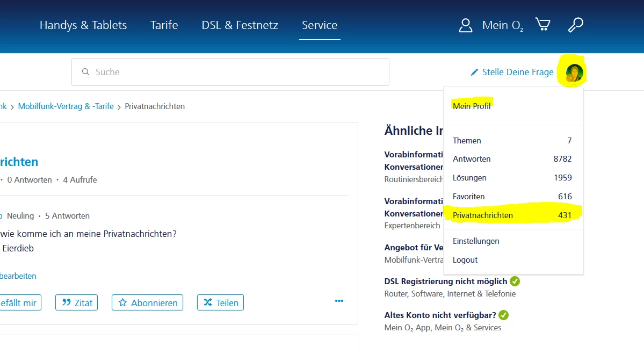Click the Privatnachrichten breadcrumb text
The height and width of the screenshot is (354, 644).
tap(155, 106)
